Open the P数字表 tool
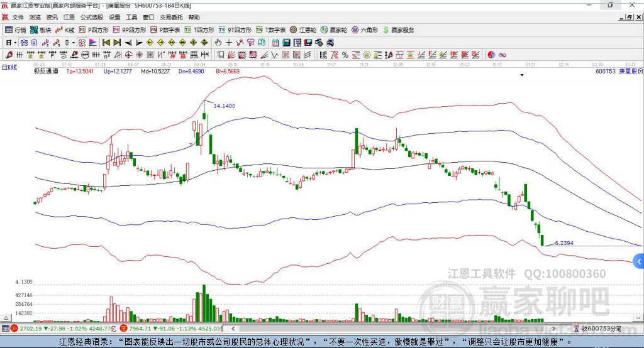The width and height of the screenshot is (644, 348). click(165, 30)
